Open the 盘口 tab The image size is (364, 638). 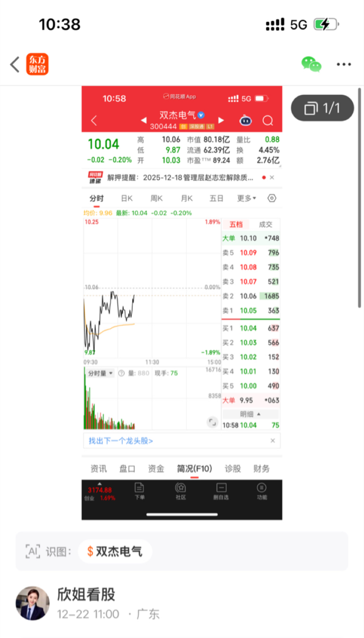[x=127, y=469]
